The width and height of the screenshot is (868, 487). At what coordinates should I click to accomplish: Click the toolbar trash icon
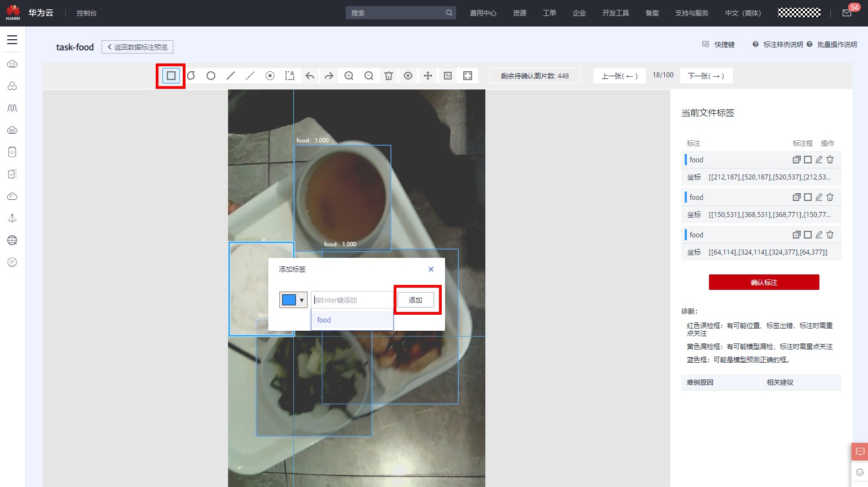[389, 76]
